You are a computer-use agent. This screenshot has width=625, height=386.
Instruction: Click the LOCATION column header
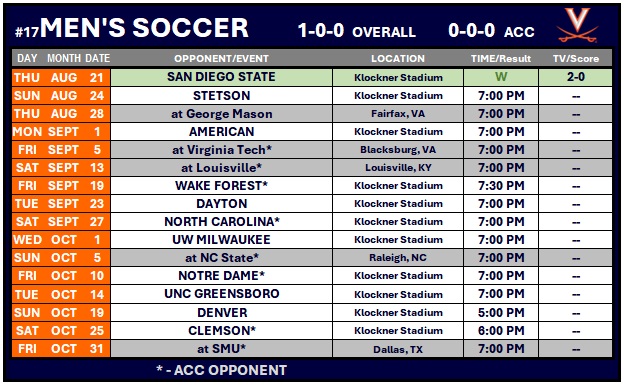398,59
